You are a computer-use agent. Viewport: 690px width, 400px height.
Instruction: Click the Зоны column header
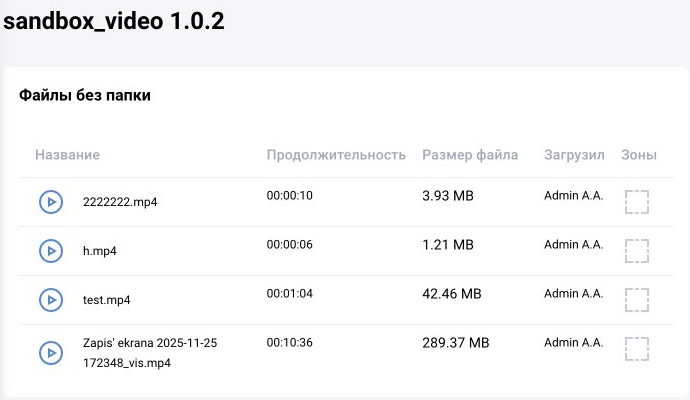(639, 155)
